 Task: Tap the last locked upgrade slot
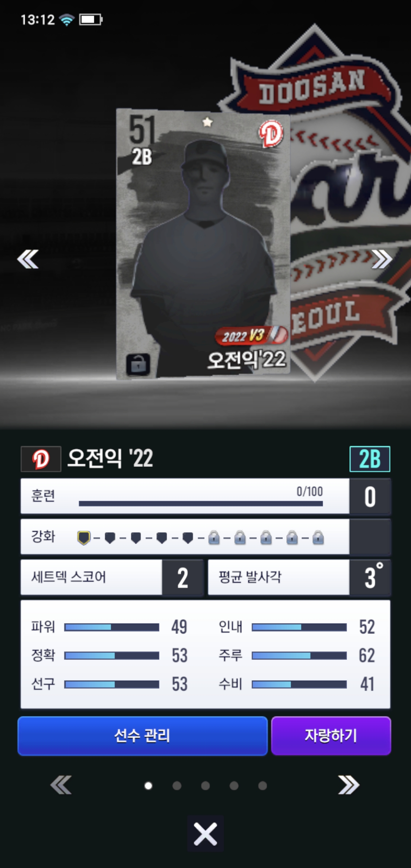pos(318,538)
